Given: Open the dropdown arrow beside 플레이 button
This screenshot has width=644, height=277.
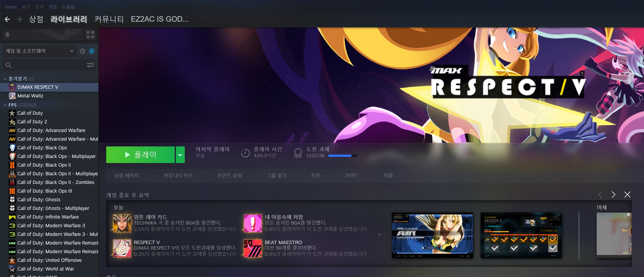Looking at the screenshot, I should click(x=180, y=155).
